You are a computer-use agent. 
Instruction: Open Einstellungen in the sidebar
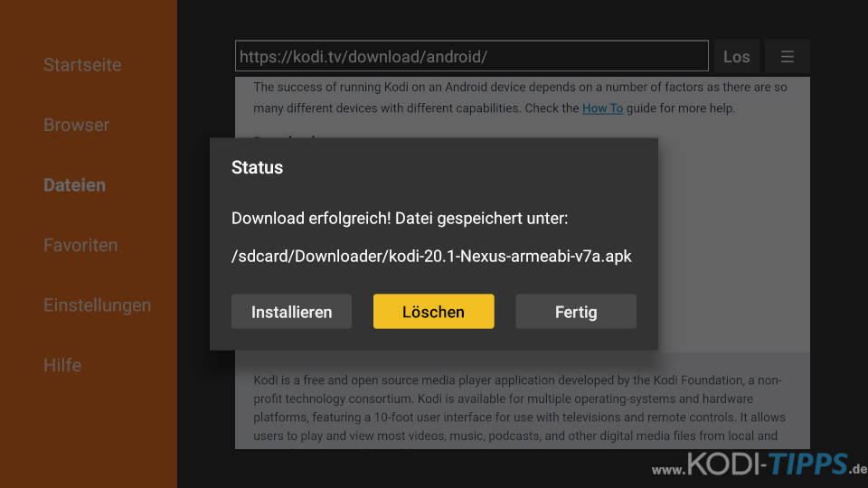pos(98,305)
